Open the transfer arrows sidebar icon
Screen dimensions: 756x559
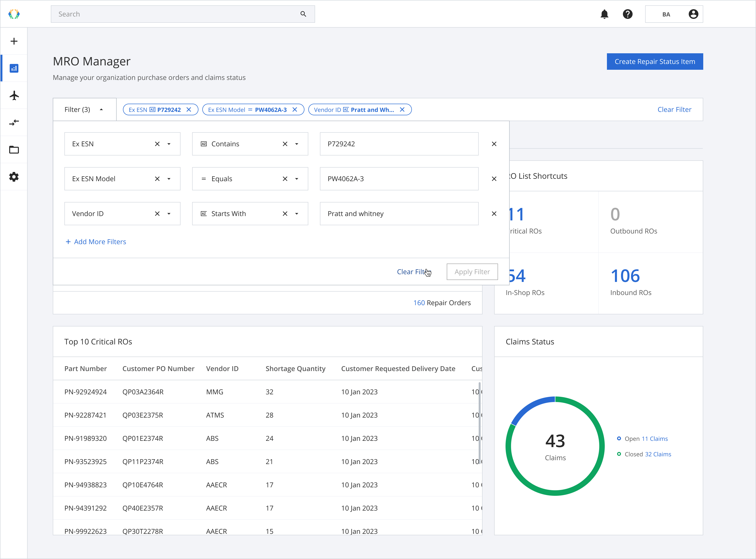(14, 123)
